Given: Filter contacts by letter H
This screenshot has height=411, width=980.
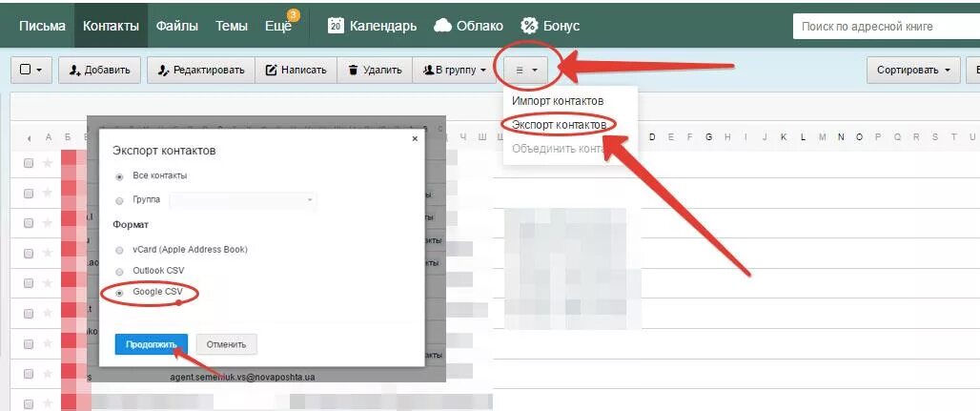Looking at the screenshot, I should (x=727, y=137).
